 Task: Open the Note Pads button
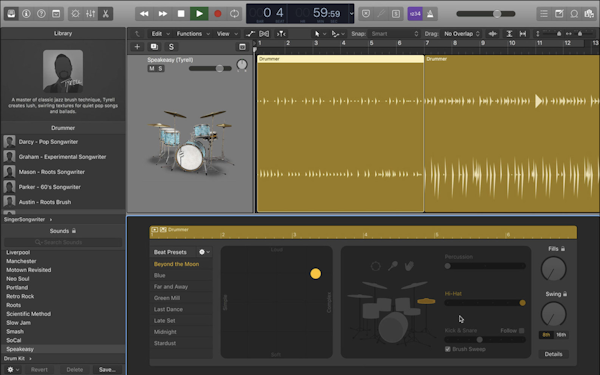(559, 14)
